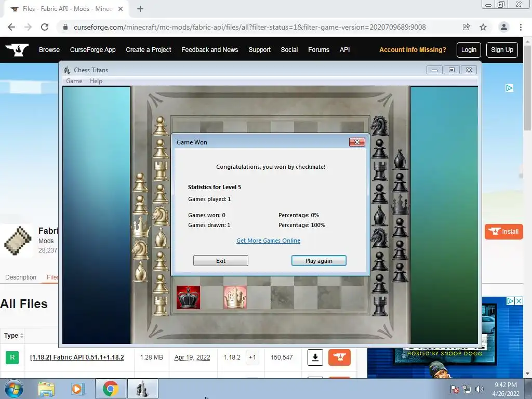Switch to the Description tab
This screenshot has height=399, width=532.
(x=21, y=277)
